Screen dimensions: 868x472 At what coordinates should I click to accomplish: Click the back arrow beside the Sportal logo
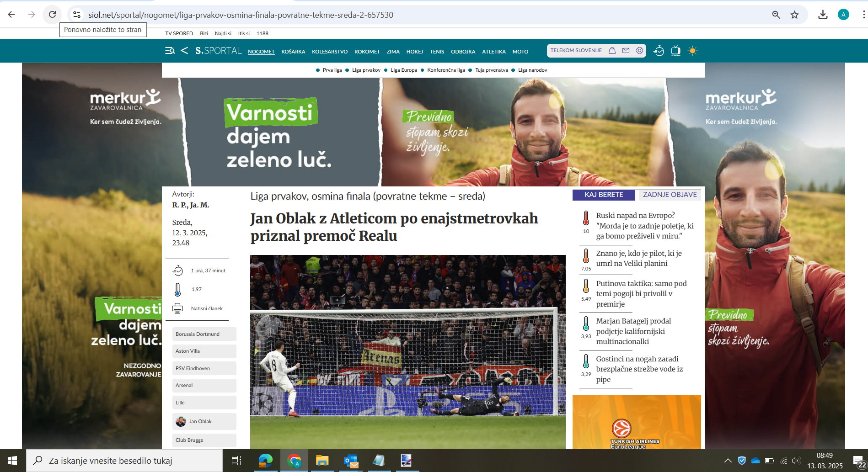pyautogui.click(x=184, y=51)
